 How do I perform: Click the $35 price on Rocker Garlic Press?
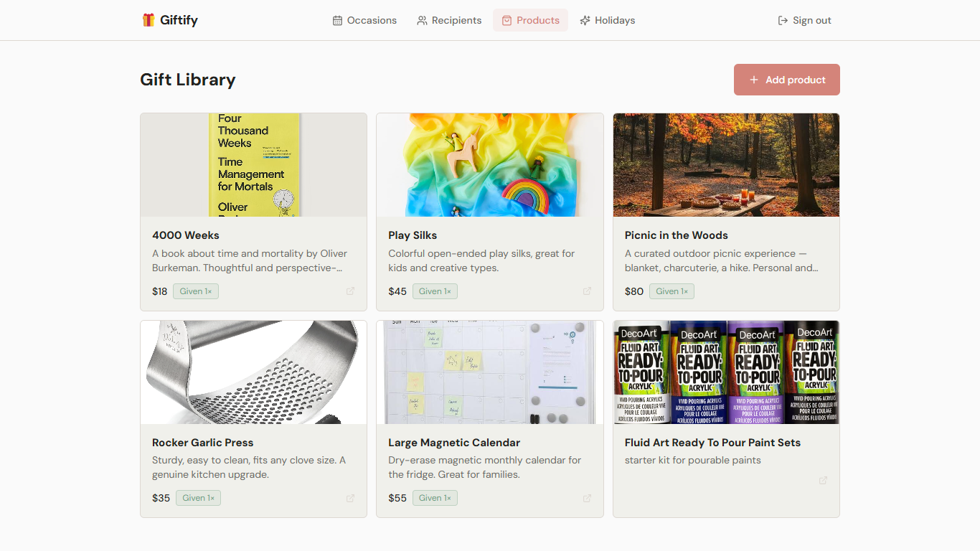click(161, 498)
